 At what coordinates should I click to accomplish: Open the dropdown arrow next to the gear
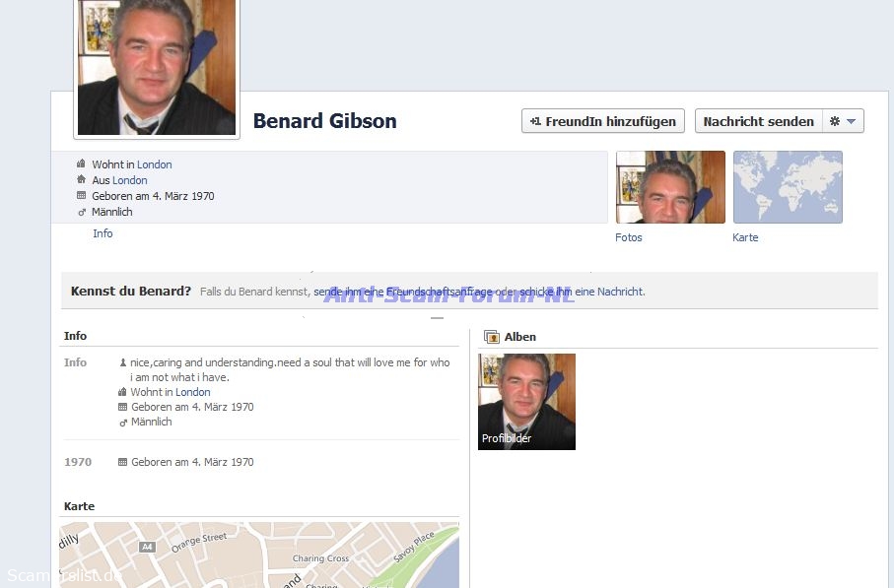[852, 121]
